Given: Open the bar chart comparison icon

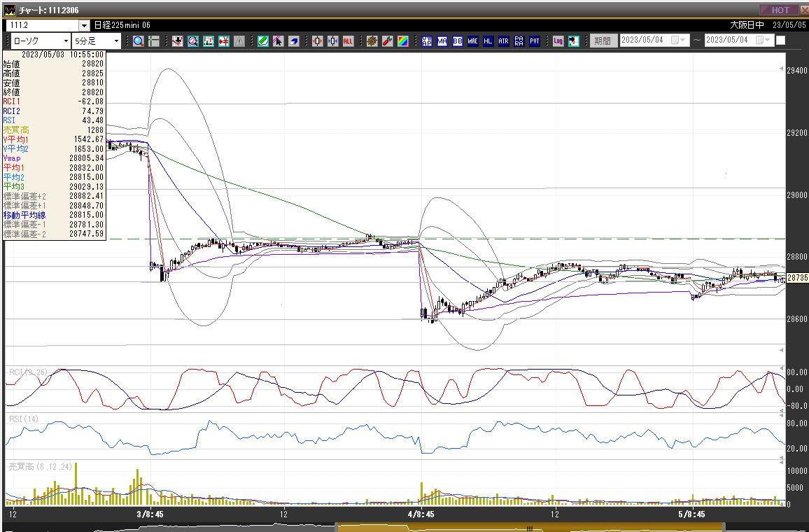Looking at the screenshot, I should coord(209,41).
